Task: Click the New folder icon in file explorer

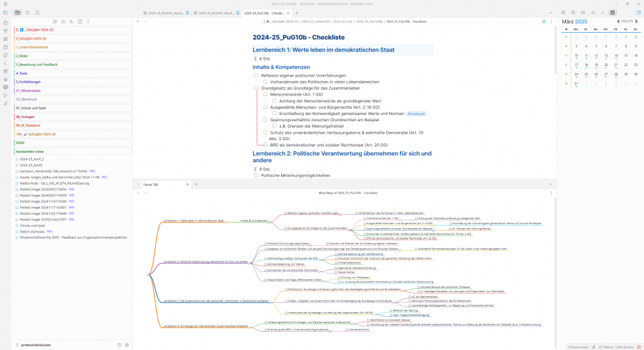Action: click(63, 21)
